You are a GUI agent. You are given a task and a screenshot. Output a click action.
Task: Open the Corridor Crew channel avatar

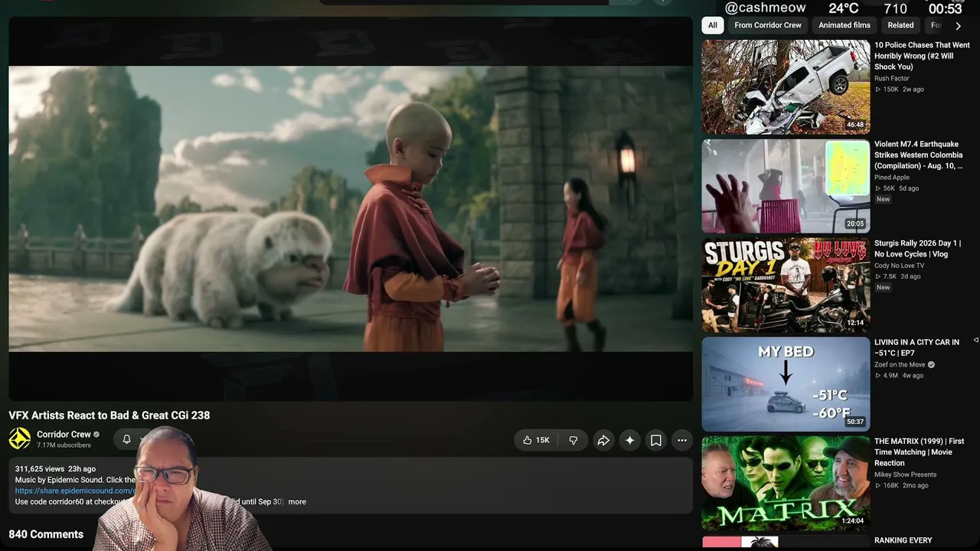click(x=19, y=439)
